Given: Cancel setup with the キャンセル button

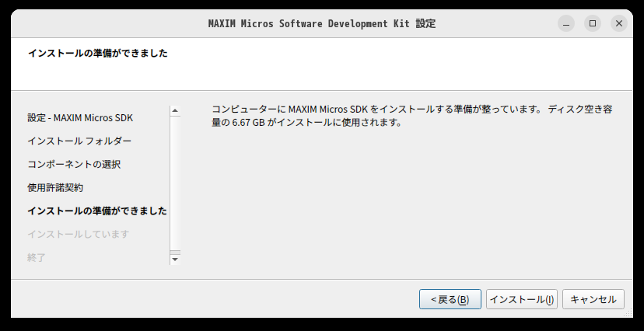Looking at the screenshot, I should point(593,299).
